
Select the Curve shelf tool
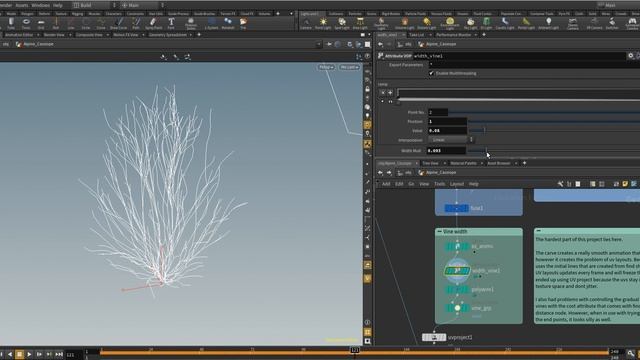point(101,23)
